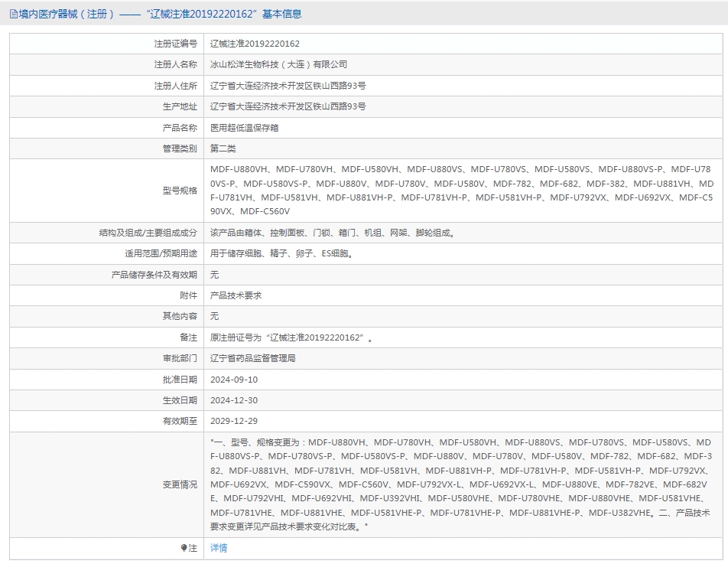Open the 详情 link in the last row

(x=219, y=548)
